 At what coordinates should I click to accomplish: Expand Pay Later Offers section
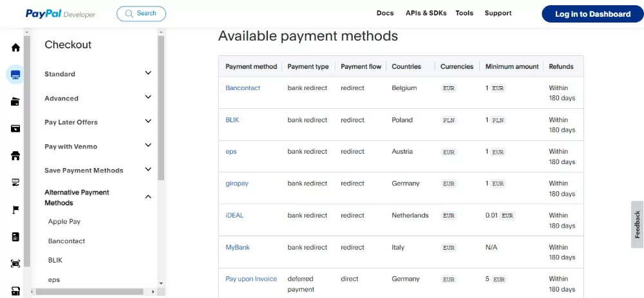pos(148,121)
